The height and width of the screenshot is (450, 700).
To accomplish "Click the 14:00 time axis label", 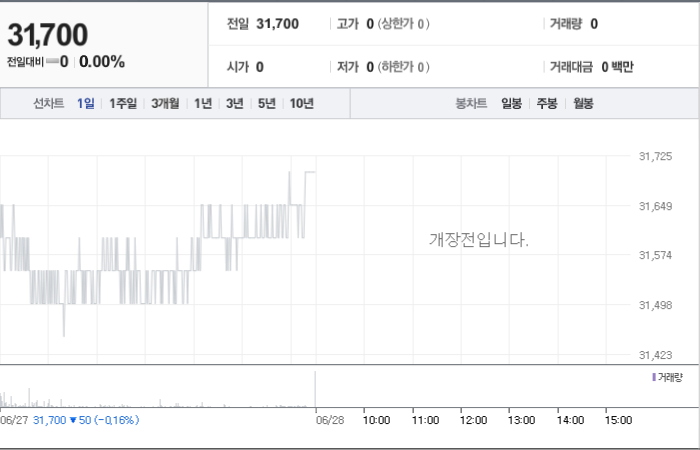I will (571, 420).
